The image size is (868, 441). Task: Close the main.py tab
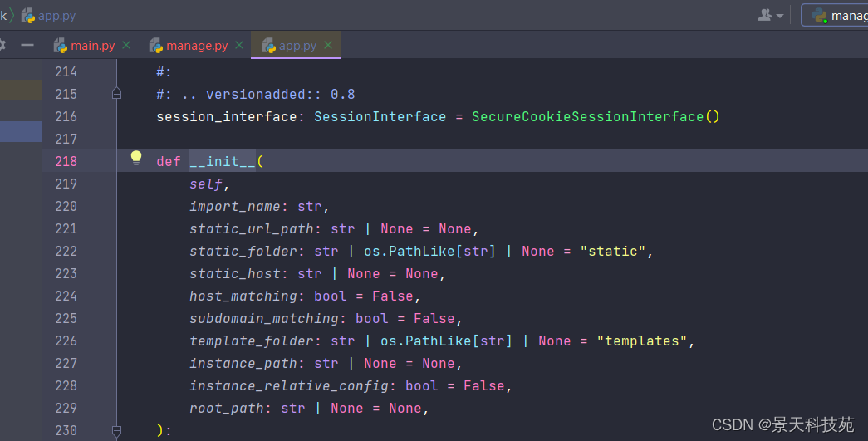127,45
